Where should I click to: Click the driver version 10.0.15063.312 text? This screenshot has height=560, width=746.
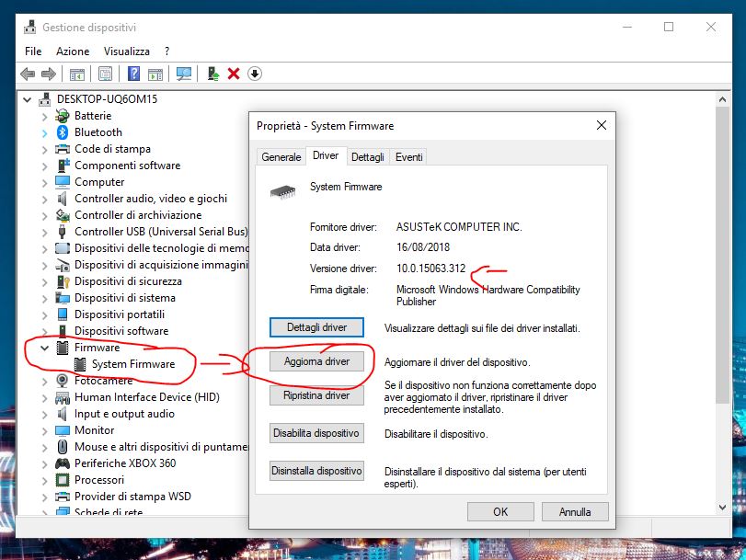431,269
